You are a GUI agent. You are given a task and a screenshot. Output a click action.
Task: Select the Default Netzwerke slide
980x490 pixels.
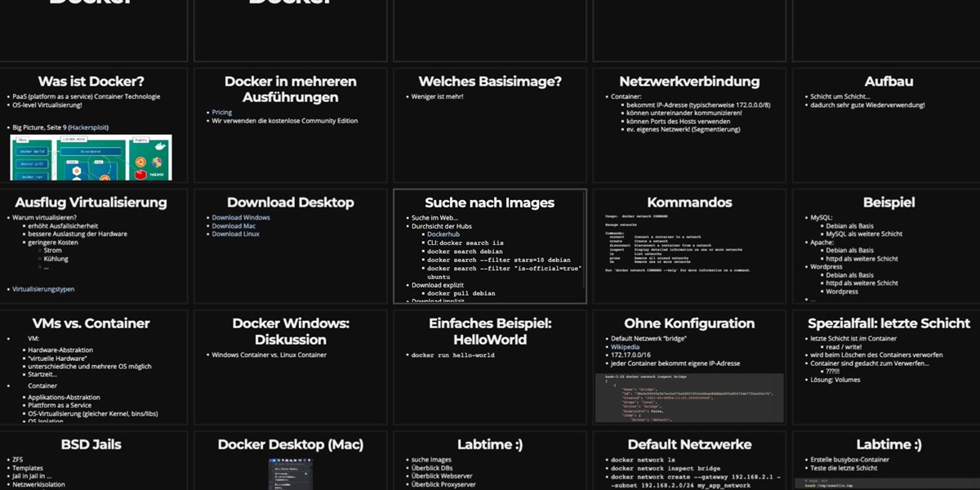[x=689, y=444]
